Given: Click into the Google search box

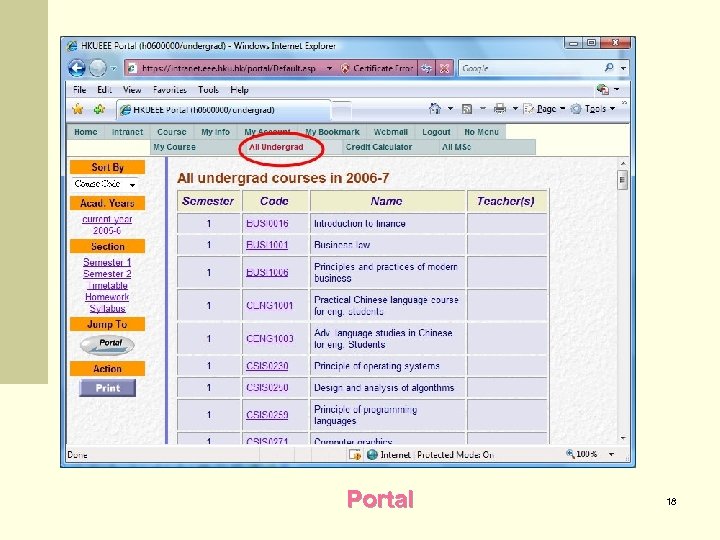Looking at the screenshot, I should pos(530,68).
